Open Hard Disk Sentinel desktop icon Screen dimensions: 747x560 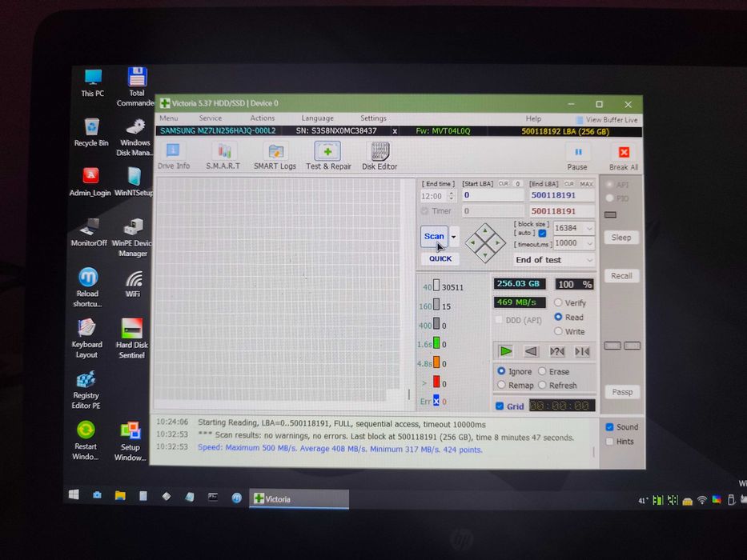[x=131, y=338]
